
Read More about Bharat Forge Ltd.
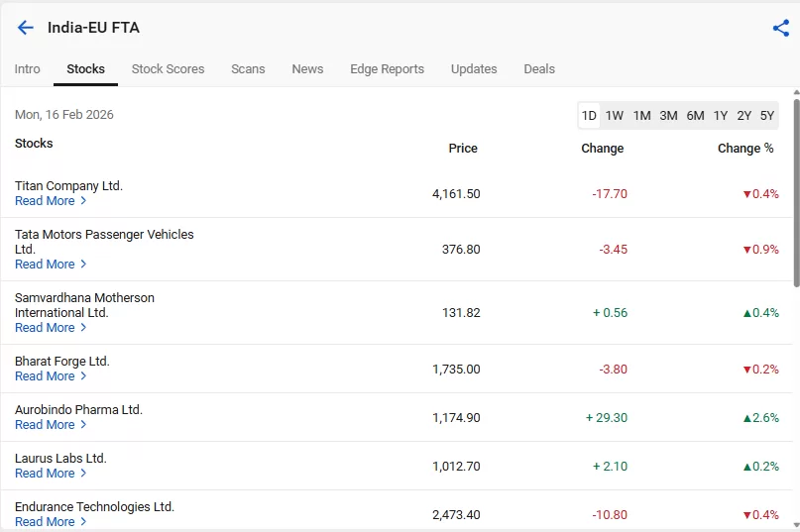tap(51, 375)
